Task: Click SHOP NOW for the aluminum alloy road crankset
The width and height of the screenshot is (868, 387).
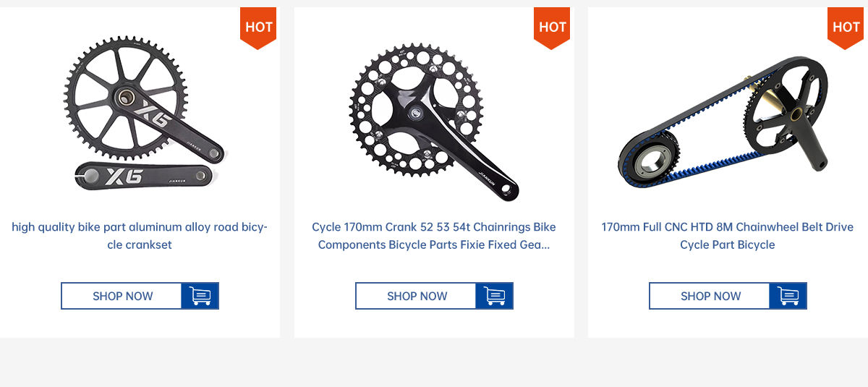Action: [x=122, y=296]
